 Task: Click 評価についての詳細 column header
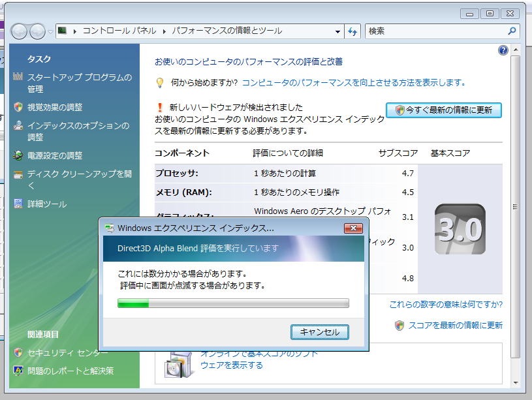coord(288,153)
